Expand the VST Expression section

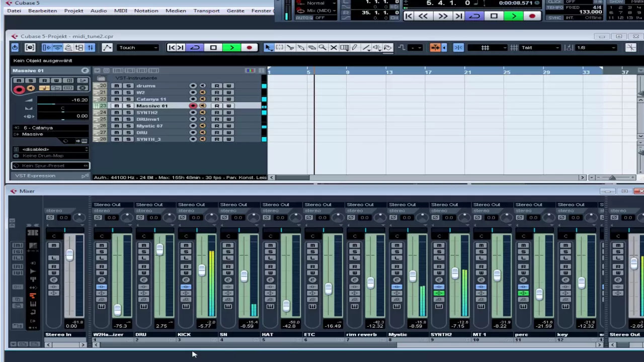point(50,175)
